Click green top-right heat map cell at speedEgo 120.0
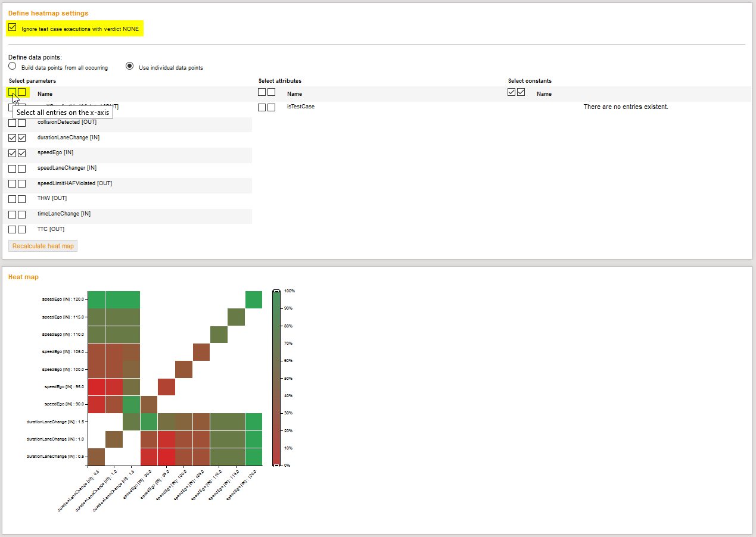The width and height of the screenshot is (756, 537). pyautogui.click(x=253, y=299)
